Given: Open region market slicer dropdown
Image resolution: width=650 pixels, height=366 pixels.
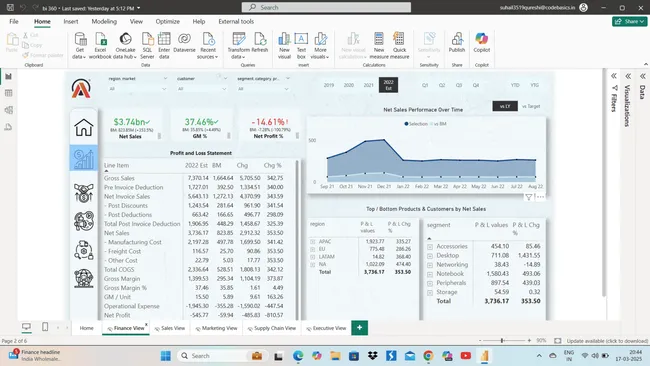Looking at the screenshot, I should (x=164, y=89).
